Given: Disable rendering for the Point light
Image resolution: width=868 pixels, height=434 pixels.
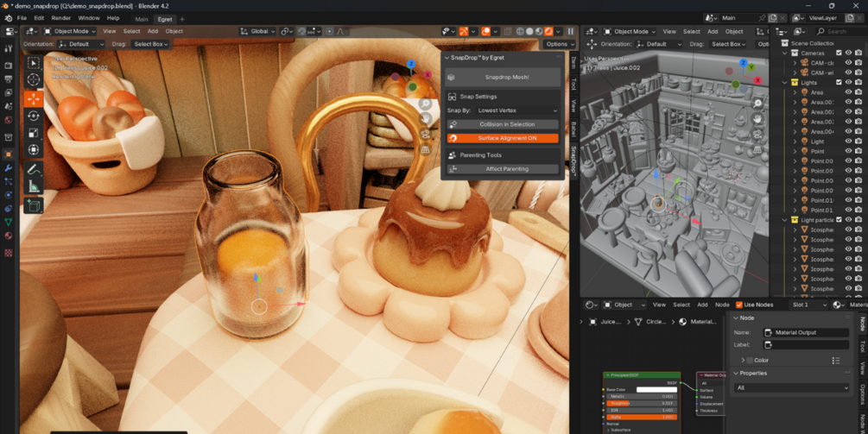Looking at the screenshot, I should tap(858, 151).
